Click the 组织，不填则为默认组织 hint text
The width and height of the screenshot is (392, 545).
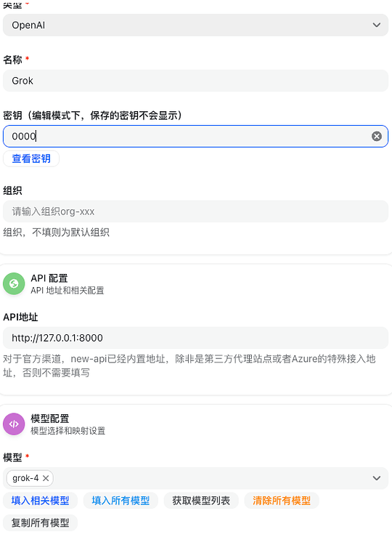pos(56,233)
